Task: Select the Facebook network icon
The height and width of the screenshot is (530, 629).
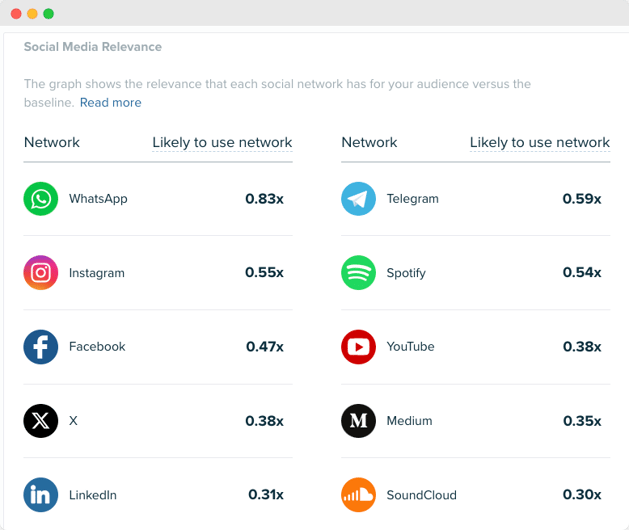Action: (x=41, y=347)
